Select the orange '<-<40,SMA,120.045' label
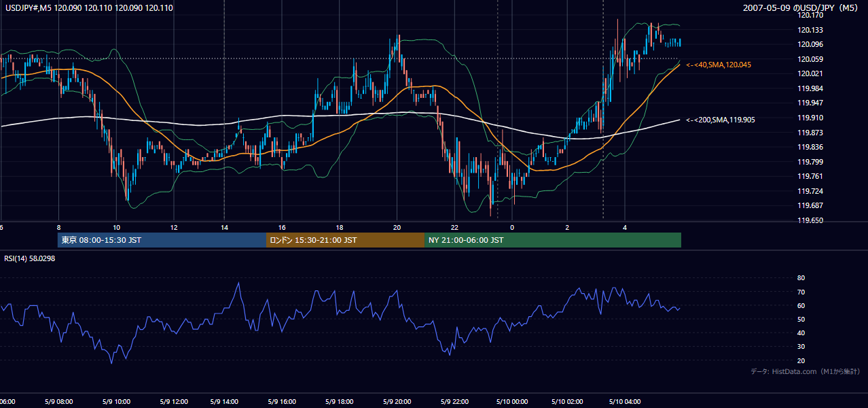Screen dimensions: 868x408 click(718, 65)
